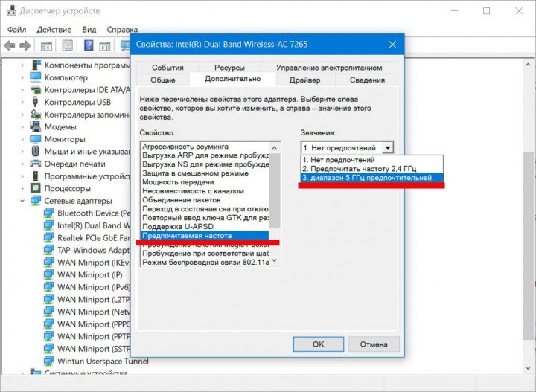The image size is (536, 392).
Task: Expand the Компьютер tree node
Action: pos(22,77)
